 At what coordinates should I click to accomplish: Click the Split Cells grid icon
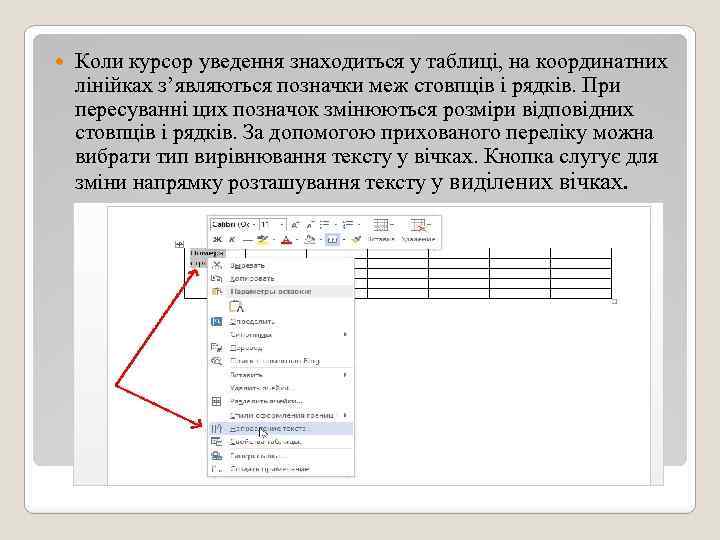tap(216, 401)
